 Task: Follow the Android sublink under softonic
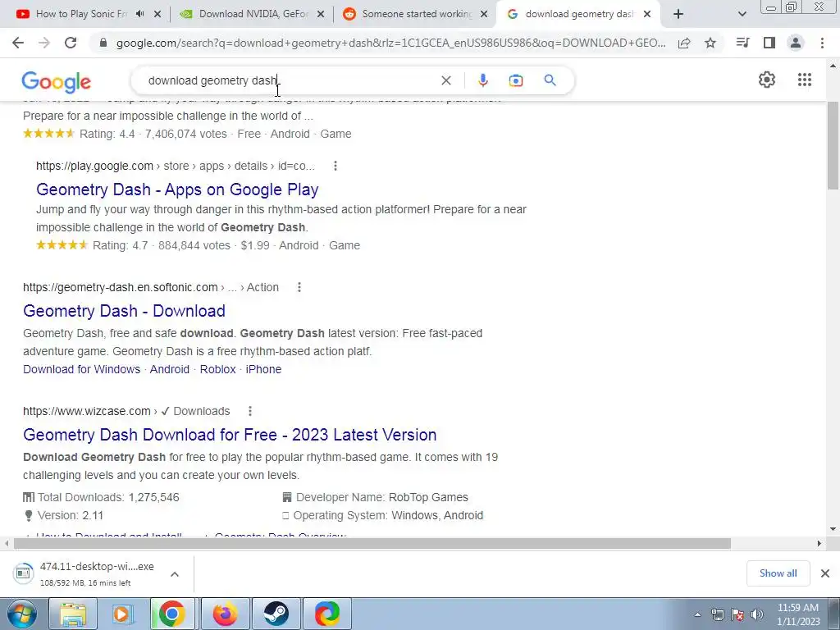[169, 369]
